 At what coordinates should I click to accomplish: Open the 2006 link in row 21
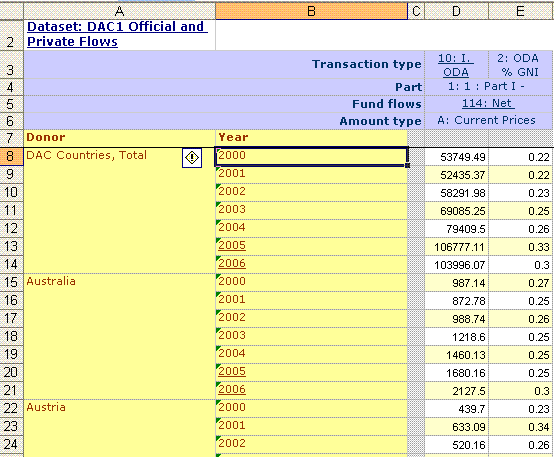point(232,389)
